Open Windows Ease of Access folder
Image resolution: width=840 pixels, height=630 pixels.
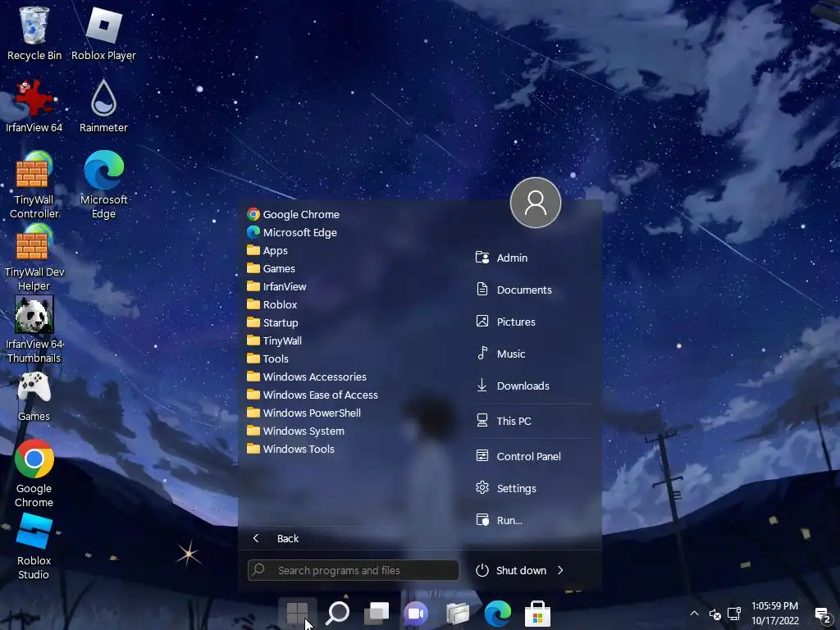(x=313, y=395)
